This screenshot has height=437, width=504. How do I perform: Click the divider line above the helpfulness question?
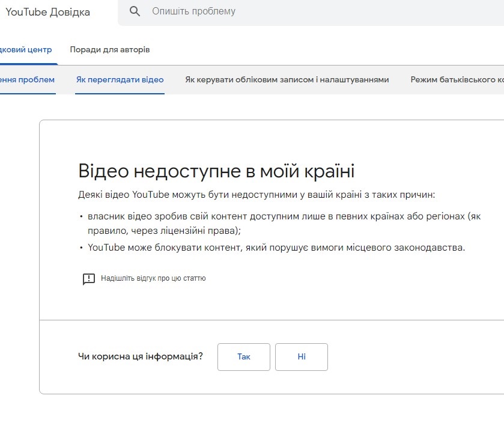click(x=272, y=320)
